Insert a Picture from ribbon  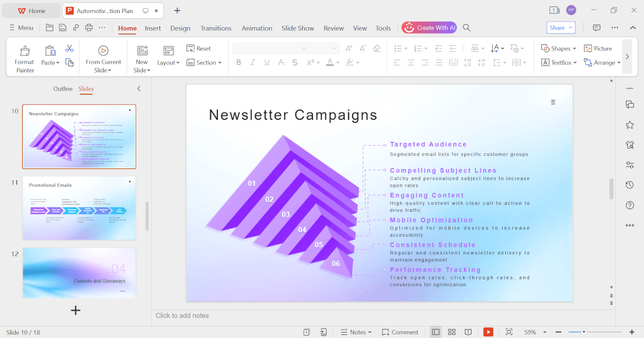(598, 48)
